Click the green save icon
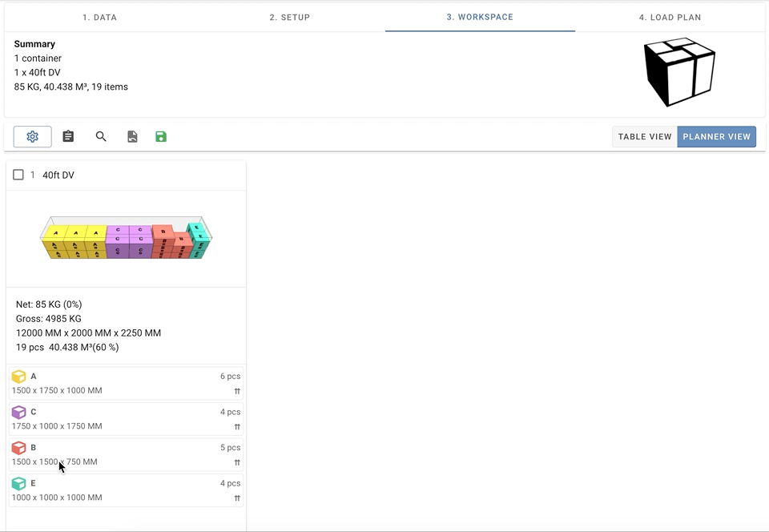Viewport: 769px width, 532px height. coord(161,137)
